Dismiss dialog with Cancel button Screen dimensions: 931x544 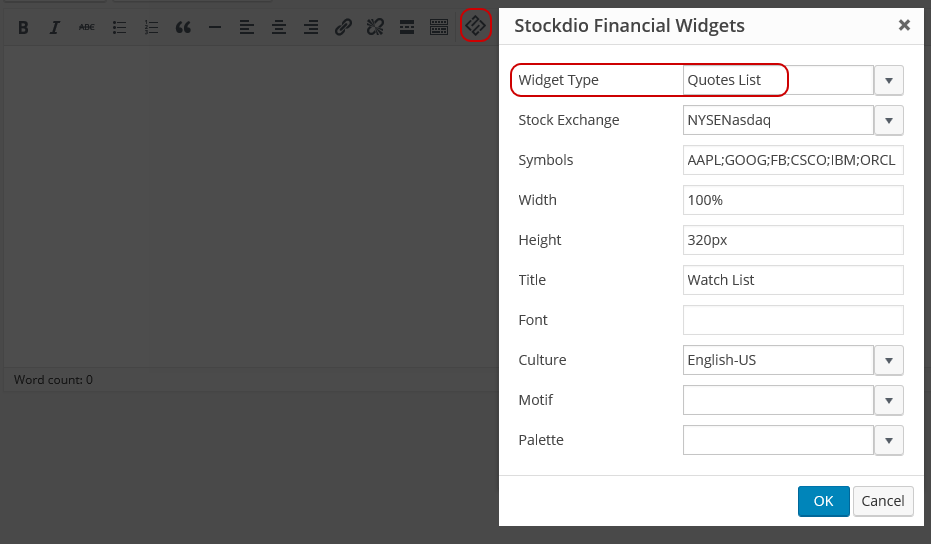coord(883,501)
